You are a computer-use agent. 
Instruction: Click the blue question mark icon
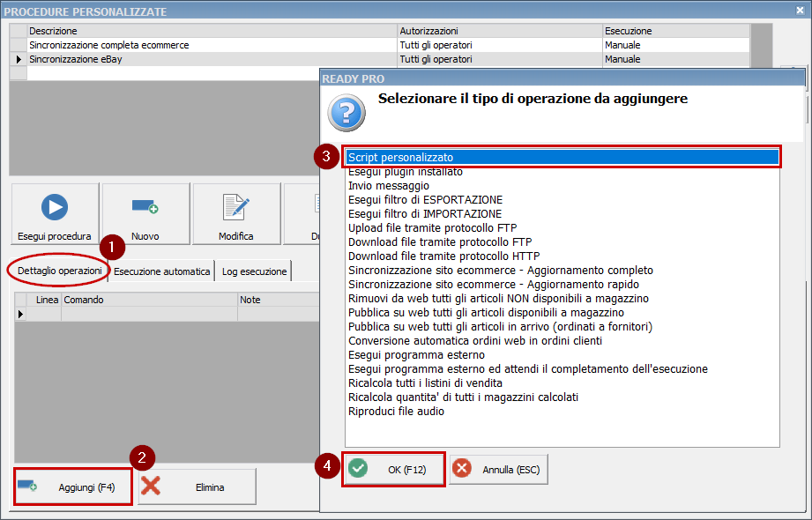346,114
